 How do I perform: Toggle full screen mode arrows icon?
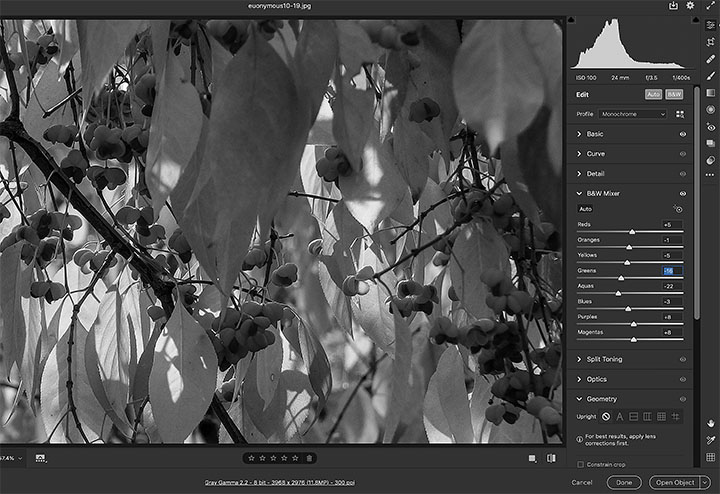click(710, 6)
